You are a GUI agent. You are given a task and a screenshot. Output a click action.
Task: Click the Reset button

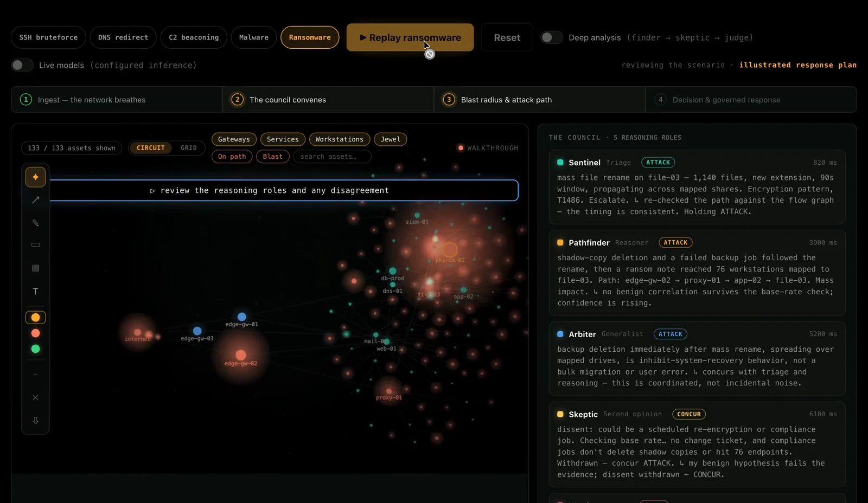[507, 37]
